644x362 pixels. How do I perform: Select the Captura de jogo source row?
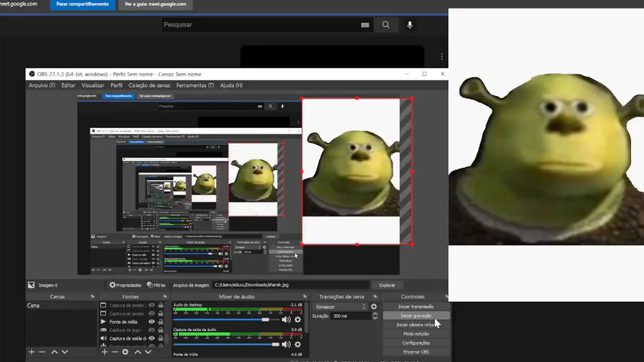pos(132,330)
